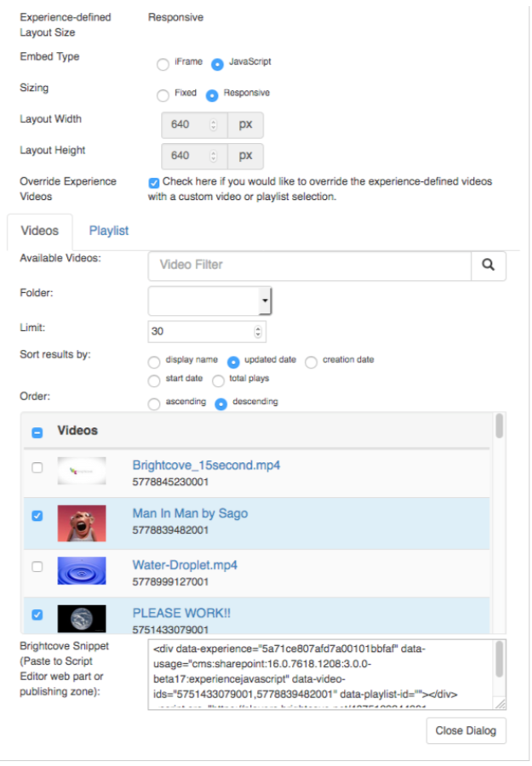Click Man In Man by Sago thumbnail
This screenshot has width=532, height=766.
82,523
